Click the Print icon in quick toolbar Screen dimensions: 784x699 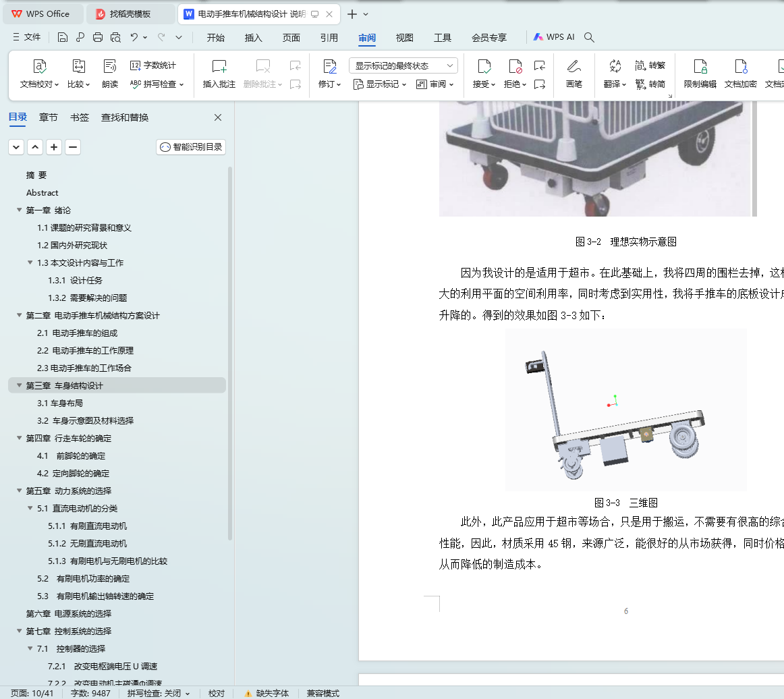coord(98,37)
